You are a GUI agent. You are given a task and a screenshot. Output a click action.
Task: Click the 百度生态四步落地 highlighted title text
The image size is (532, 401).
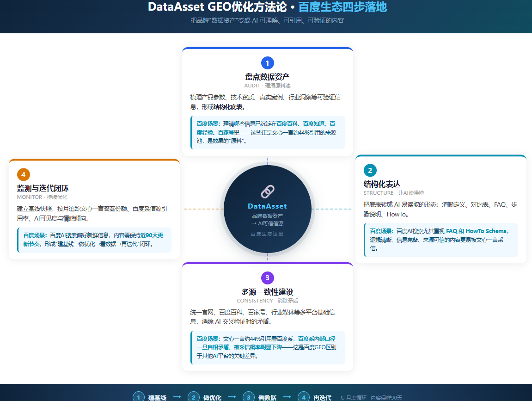342,7
